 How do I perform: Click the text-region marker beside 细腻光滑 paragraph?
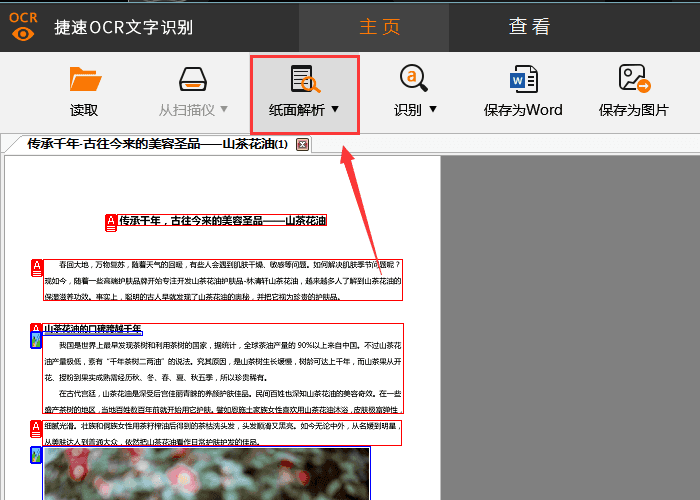pos(36,429)
